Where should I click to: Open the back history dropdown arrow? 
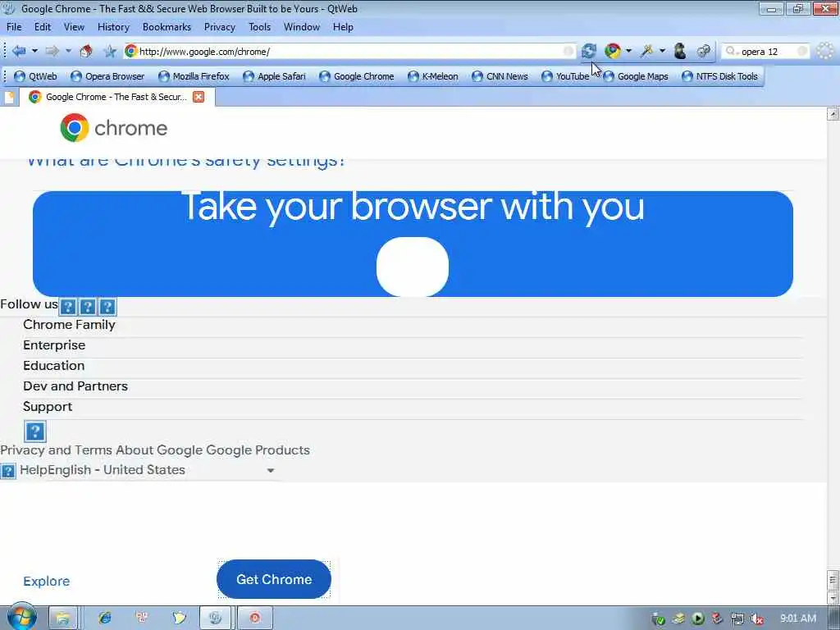(x=34, y=52)
